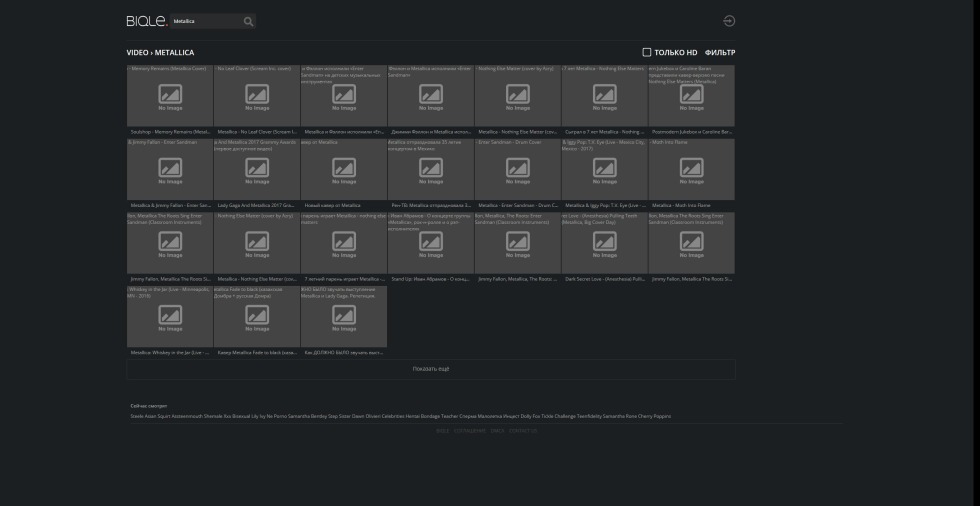Open Metallica Whiskey in the Jar video
Image resolution: width=980 pixels, height=506 pixels.
coord(170,318)
